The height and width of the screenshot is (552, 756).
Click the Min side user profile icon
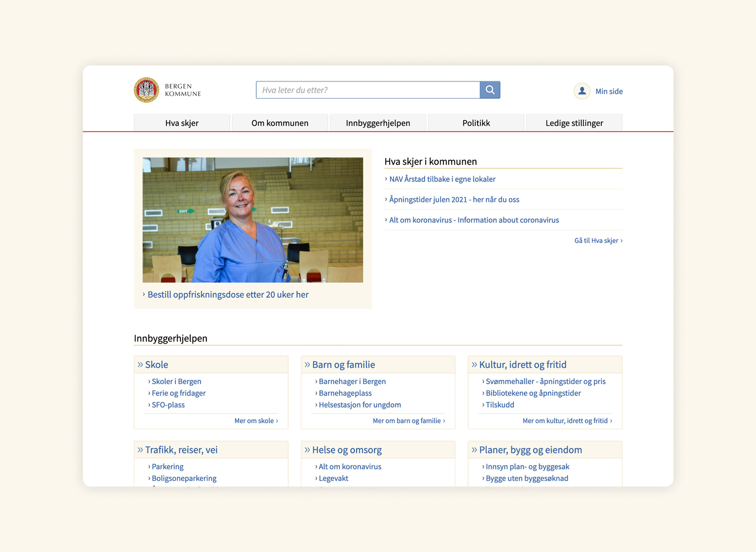pyautogui.click(x=582, y=91)
